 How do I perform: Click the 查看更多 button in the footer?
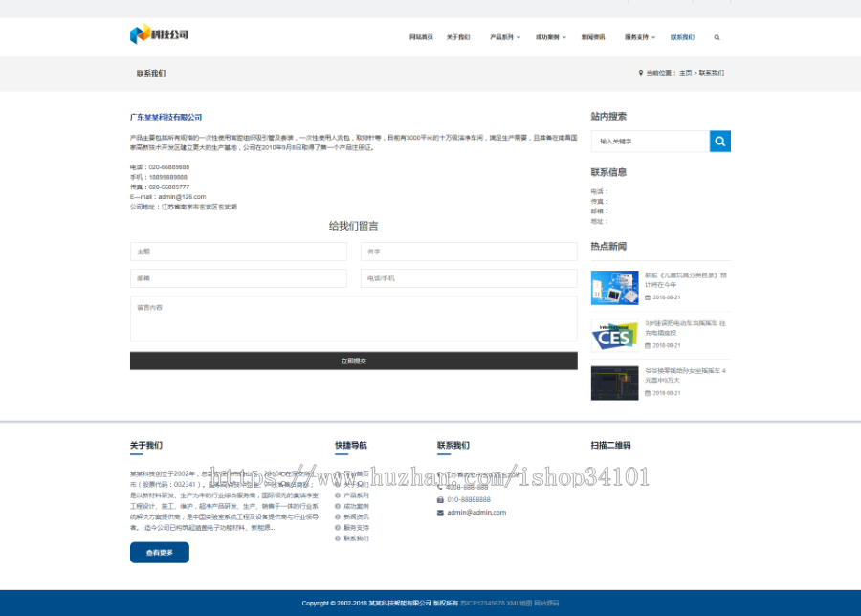pos(160,553)
